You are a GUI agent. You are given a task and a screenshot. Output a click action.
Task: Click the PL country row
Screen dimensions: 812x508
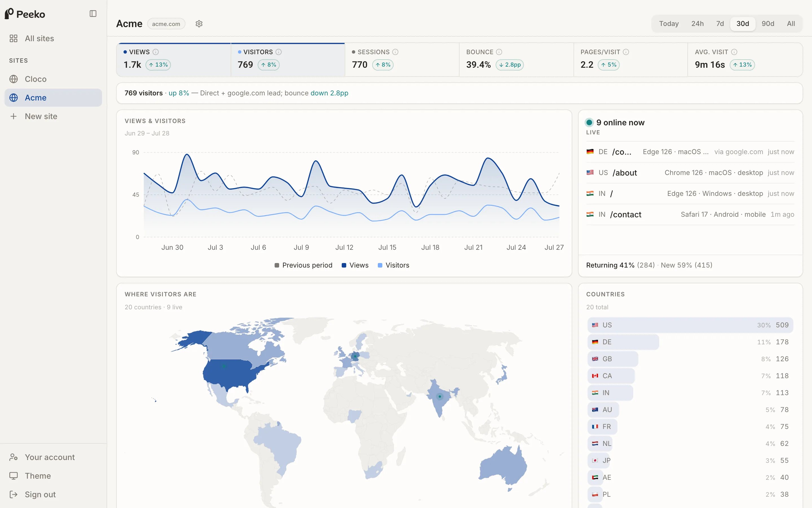690,494
